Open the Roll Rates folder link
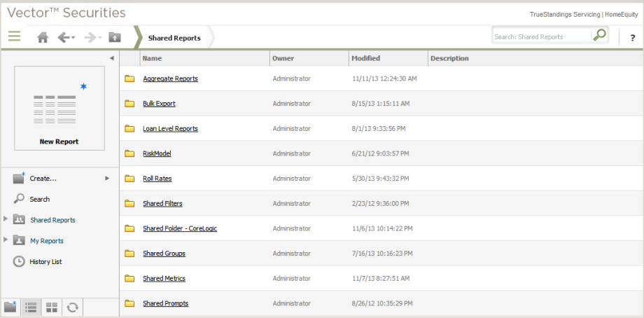 pyautogui.click(x=157, y=179)
